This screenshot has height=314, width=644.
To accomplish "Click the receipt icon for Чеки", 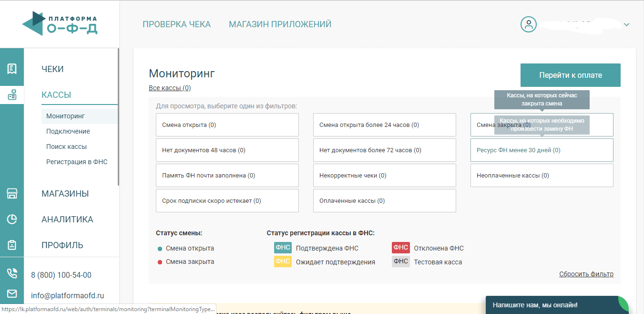I will (x=12, y=69).
